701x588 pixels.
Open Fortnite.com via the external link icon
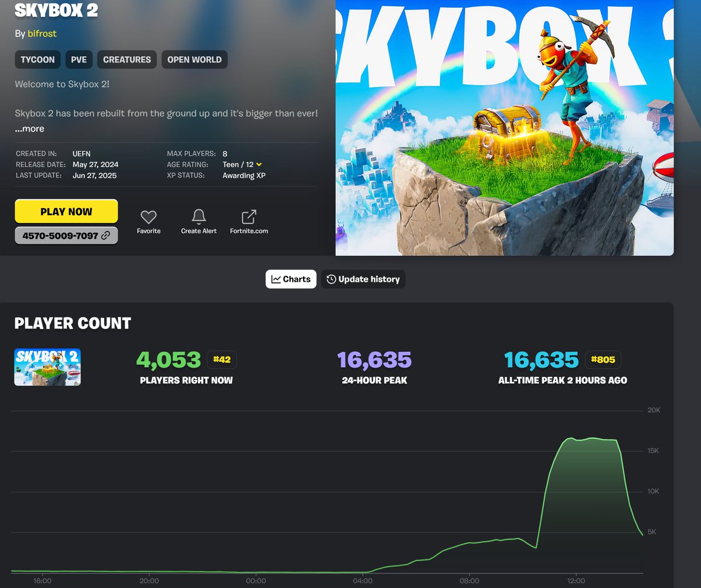[x=249, y=216]
